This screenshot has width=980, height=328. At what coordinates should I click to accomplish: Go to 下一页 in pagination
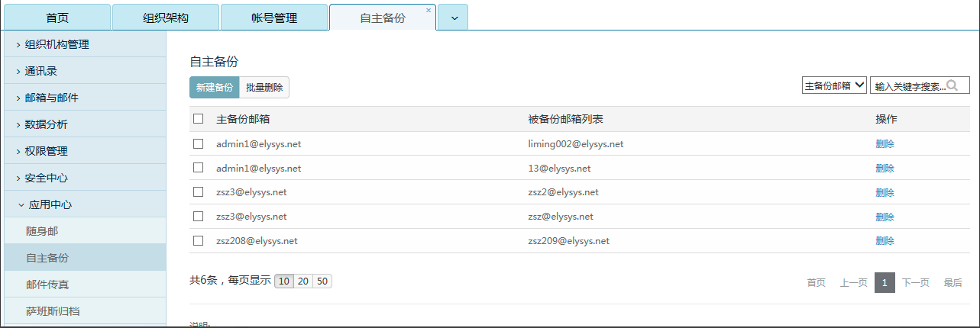tap(915, 283)
